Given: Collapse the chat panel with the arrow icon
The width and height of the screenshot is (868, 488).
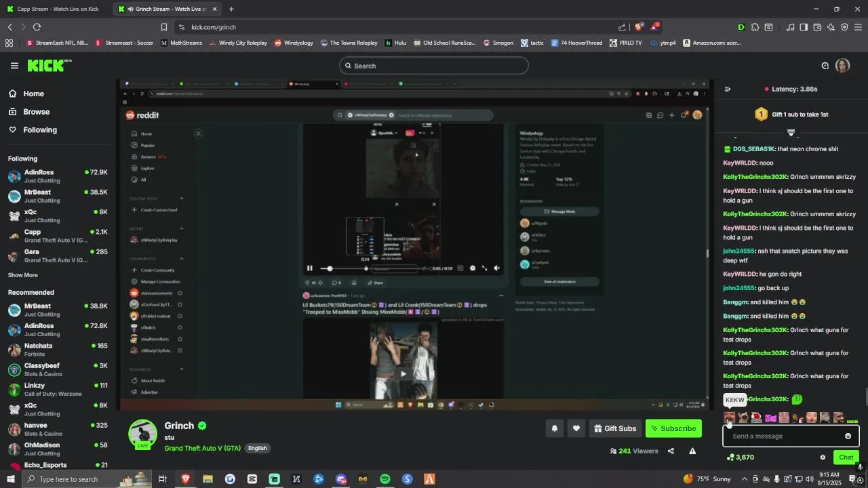Looking at the screenshot, I should click(x=728, y=89).
